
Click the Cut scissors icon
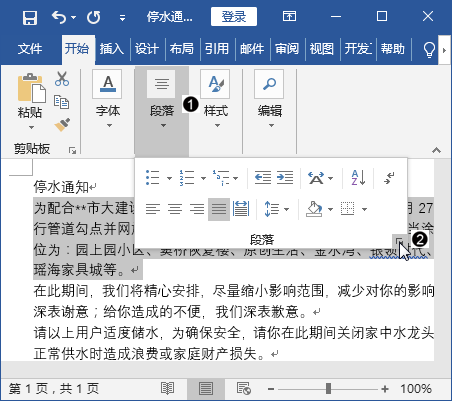coord(62,79)
